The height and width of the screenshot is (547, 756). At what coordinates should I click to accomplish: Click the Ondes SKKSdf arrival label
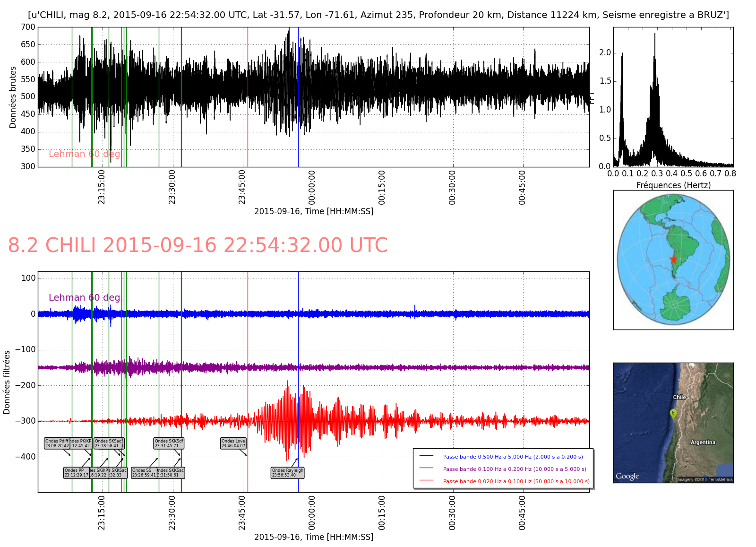pos(169,443)
